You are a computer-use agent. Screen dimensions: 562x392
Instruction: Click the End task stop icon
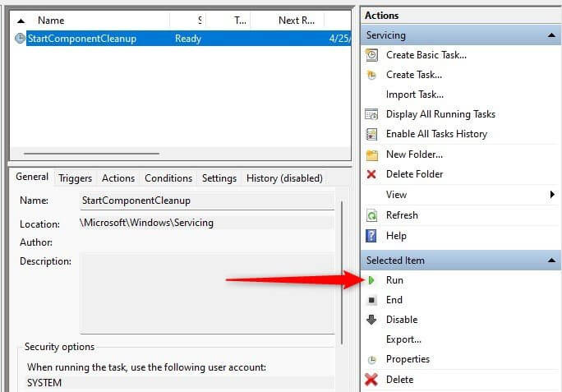(x=371, y=300)
